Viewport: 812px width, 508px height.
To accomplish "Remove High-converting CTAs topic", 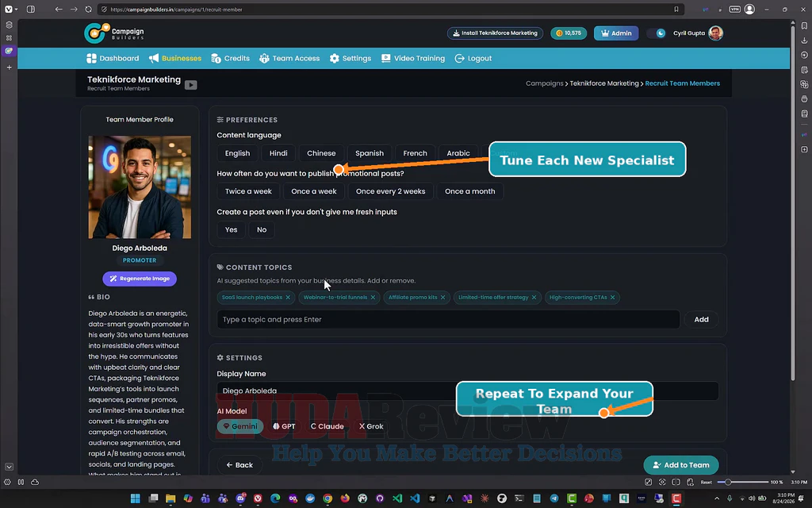I will (613, 298).
